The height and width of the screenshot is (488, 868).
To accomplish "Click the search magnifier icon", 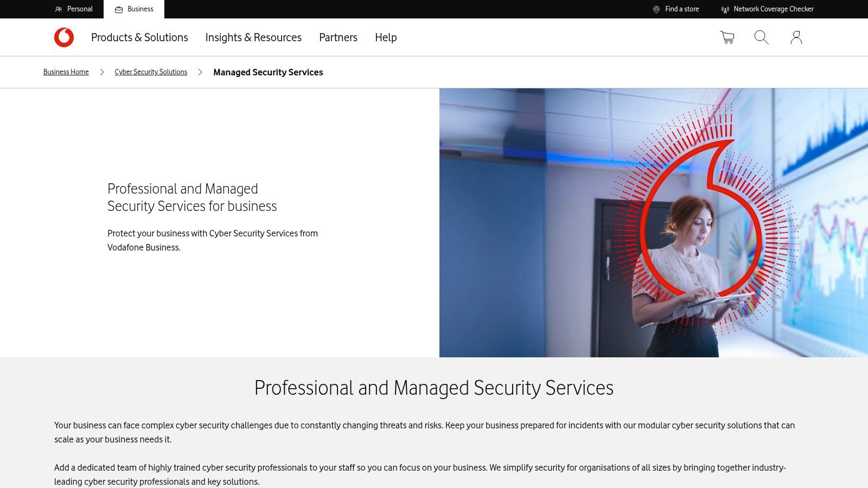I will [761, 37].
